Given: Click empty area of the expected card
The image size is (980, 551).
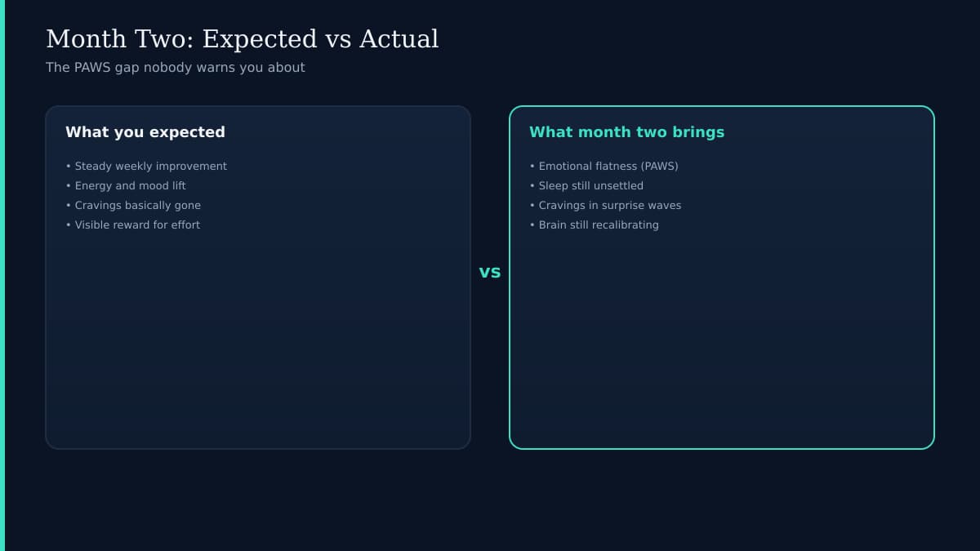Looking at the screenshot, I should click(x=258, y=343).
